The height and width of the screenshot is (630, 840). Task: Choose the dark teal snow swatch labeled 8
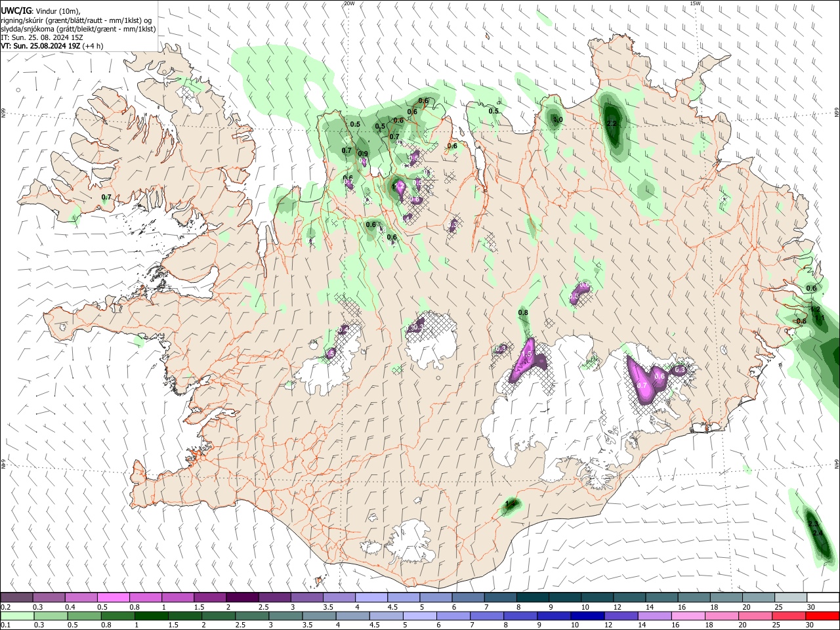[x=532, y=598]
